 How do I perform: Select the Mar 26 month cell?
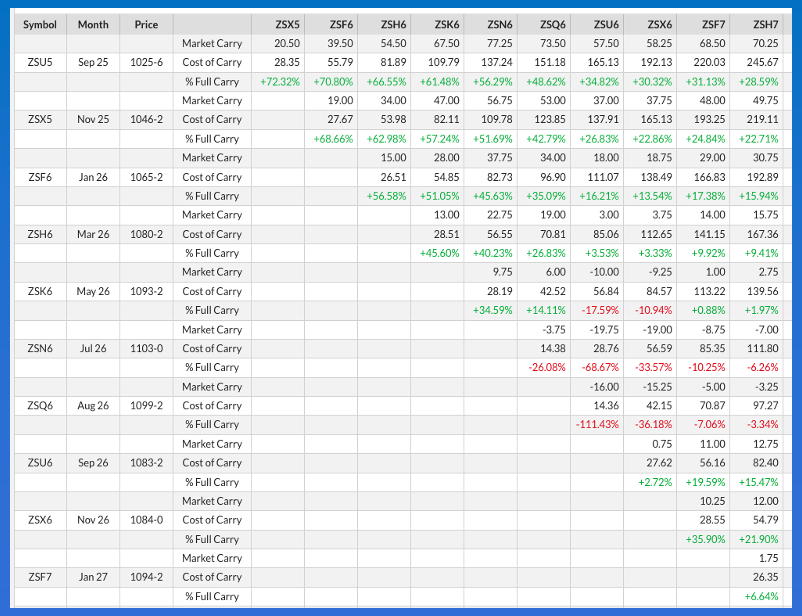93,234
